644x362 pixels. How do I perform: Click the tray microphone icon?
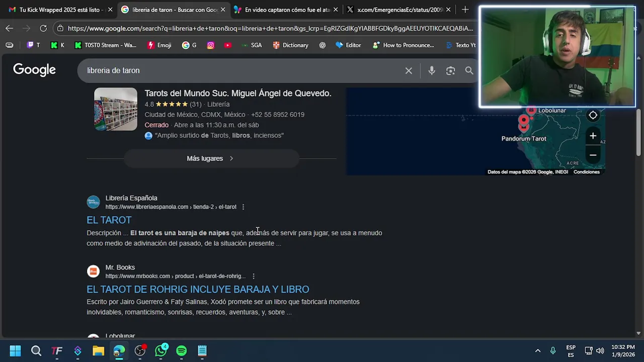(x=553, y=351)
